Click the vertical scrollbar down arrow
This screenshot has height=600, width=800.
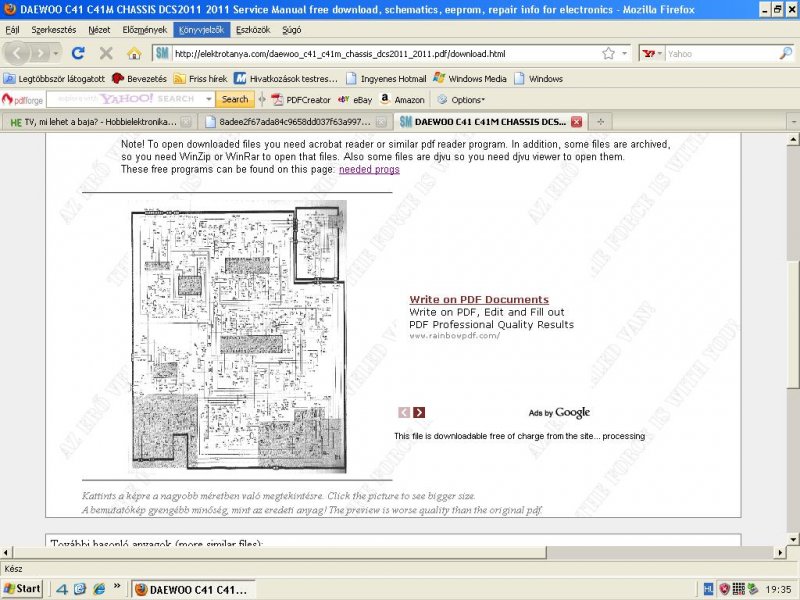pyautogui.click(x=793, y=539)
